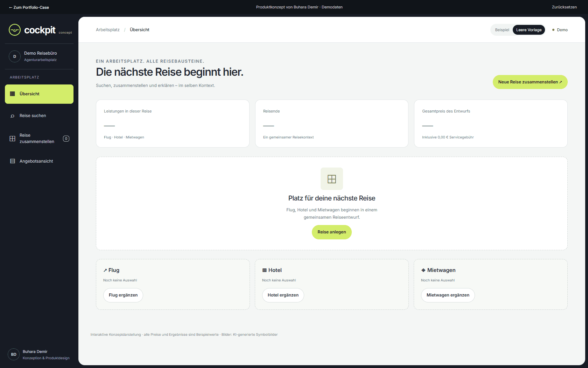
Task: Click the Buhara Demir name in sidebar footer
Action: (x=35, y=352)
